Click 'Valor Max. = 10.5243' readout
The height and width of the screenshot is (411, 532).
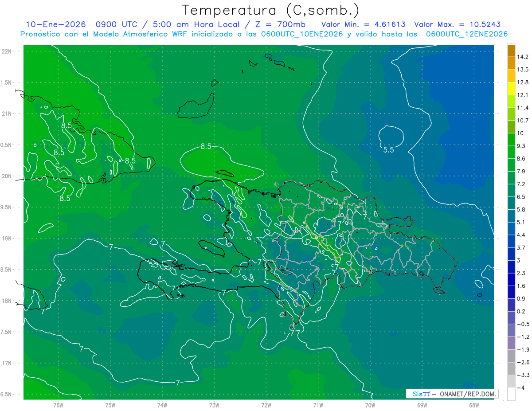click(458, 24)
